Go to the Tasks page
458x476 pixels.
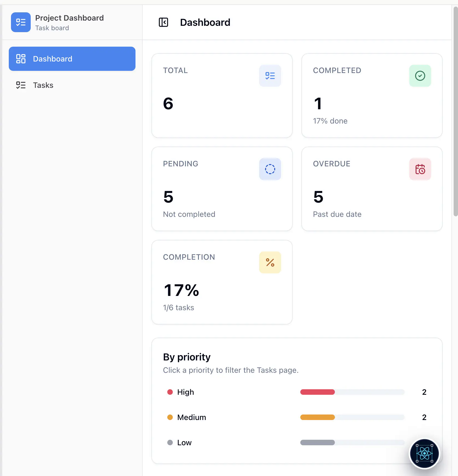coord(72,85)
